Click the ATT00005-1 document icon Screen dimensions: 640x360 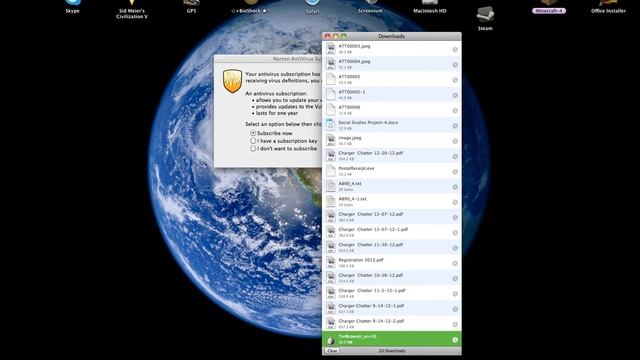pyautogui.click(x=331, y=95)
